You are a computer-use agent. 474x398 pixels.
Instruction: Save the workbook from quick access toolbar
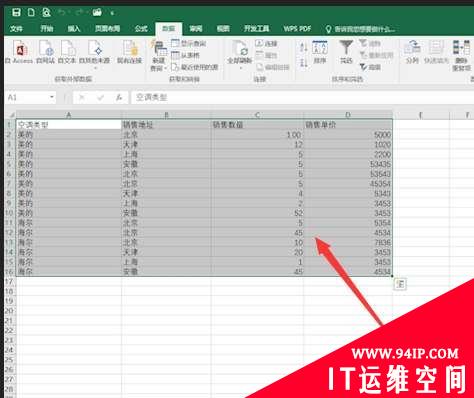click(x=16, y=13)
